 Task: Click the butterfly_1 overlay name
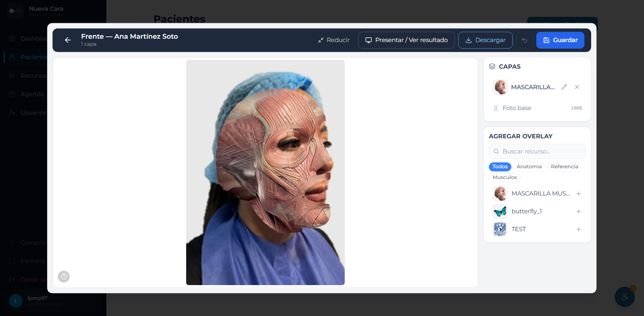[527, 211]
